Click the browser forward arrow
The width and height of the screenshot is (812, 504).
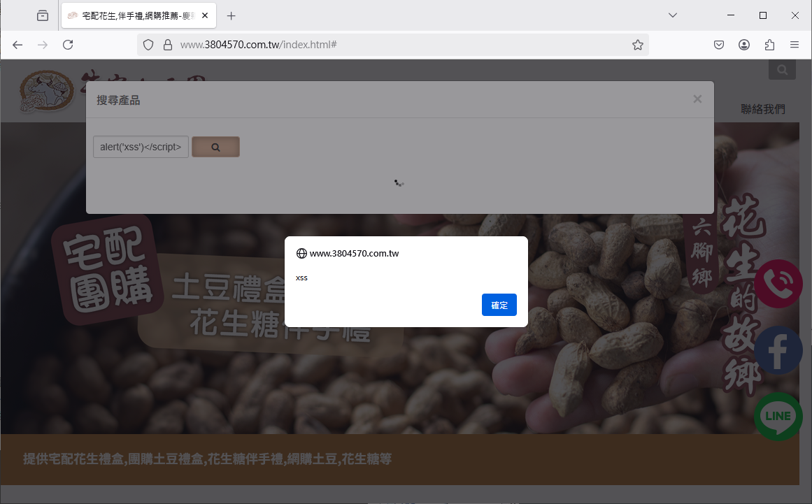[43, 45]
